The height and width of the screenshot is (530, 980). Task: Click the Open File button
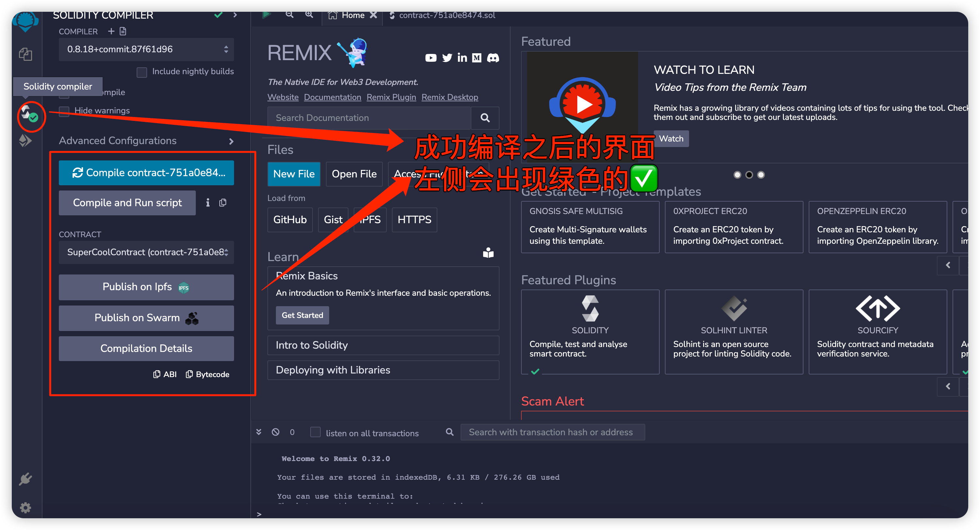354,174
